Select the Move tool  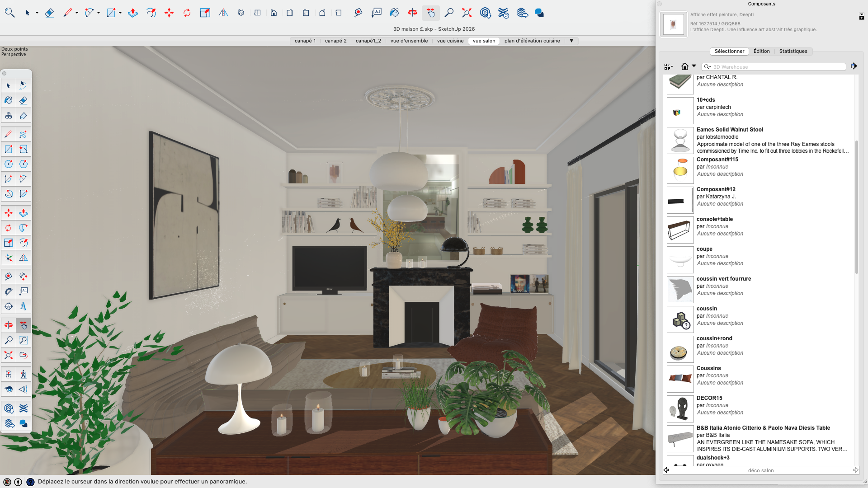169,13
